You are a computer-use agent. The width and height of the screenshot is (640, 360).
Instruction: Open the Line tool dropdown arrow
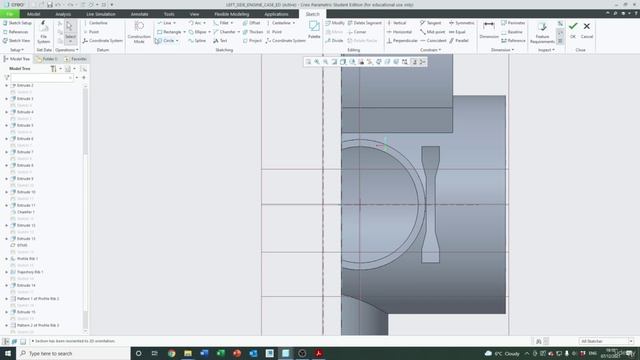click(x=175, y=23)
